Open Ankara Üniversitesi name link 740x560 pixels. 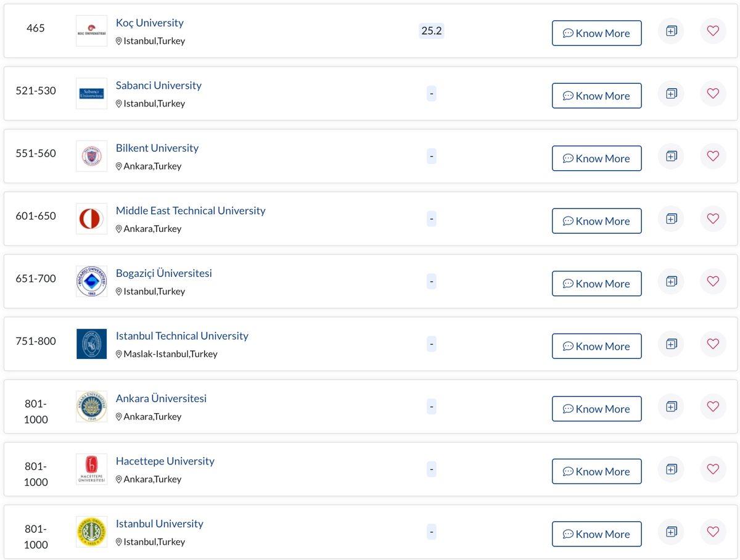coord(161,398)
